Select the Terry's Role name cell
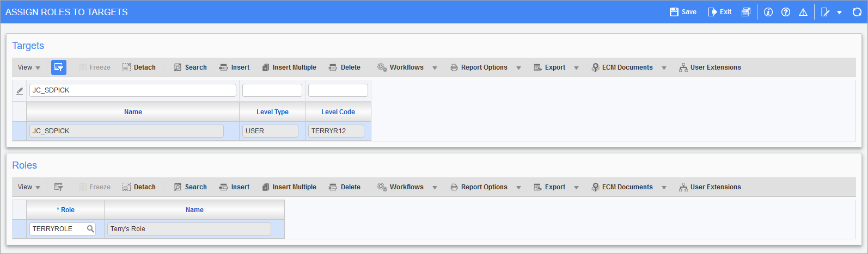Screen dimensions: 868x254 (x=189, y=229)
